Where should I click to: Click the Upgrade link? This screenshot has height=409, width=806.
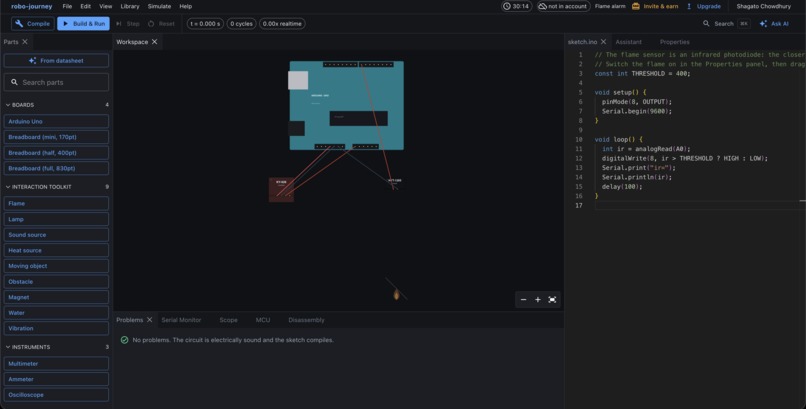tap(703, 7)
